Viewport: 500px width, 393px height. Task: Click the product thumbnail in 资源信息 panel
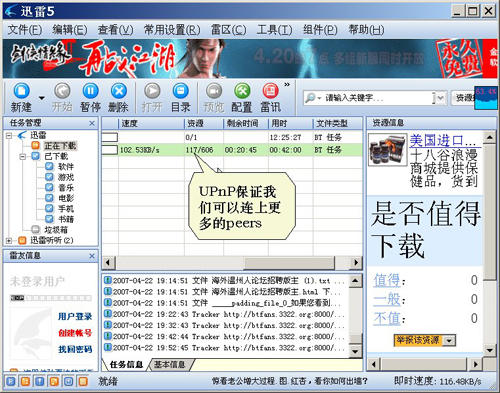tap(388, 149)
